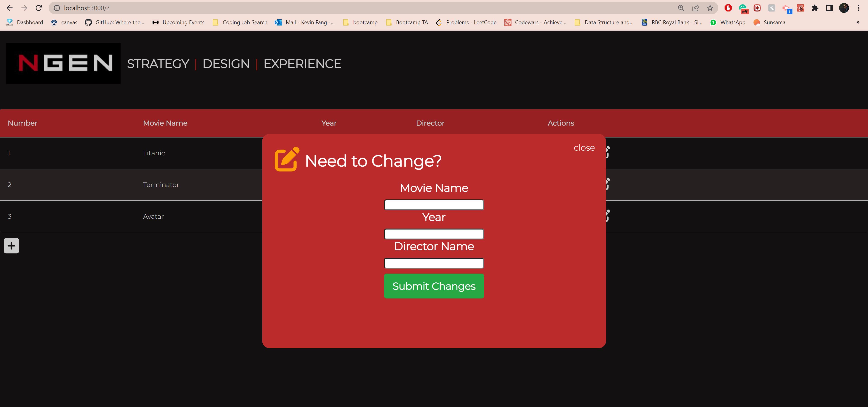This screenshot has width=868, height=407.
Task: Bookmark page with star icon
Action: [x=710, y=8]
